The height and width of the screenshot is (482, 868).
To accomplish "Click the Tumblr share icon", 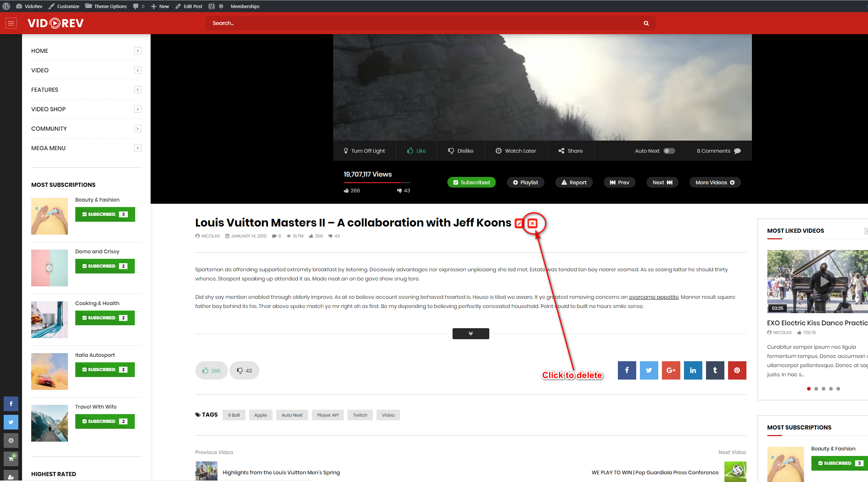I will point(715,370).
